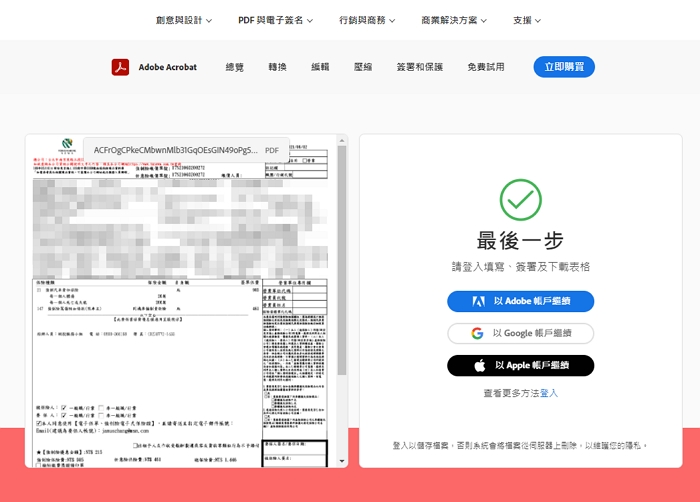The width and height of the screenshot is (700, 502).
Task: Open the 免費試用 tab
Action: click(x=486, y=67)
